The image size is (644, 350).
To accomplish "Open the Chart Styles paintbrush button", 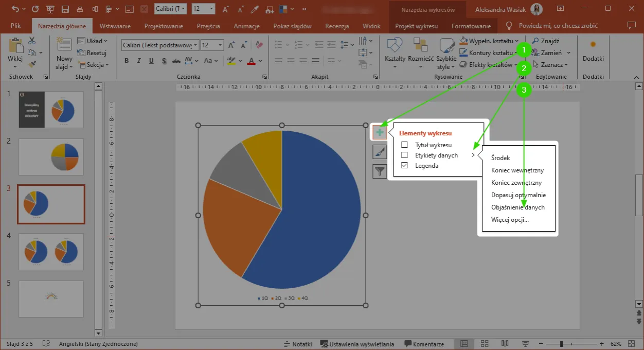I will (380, 152).
